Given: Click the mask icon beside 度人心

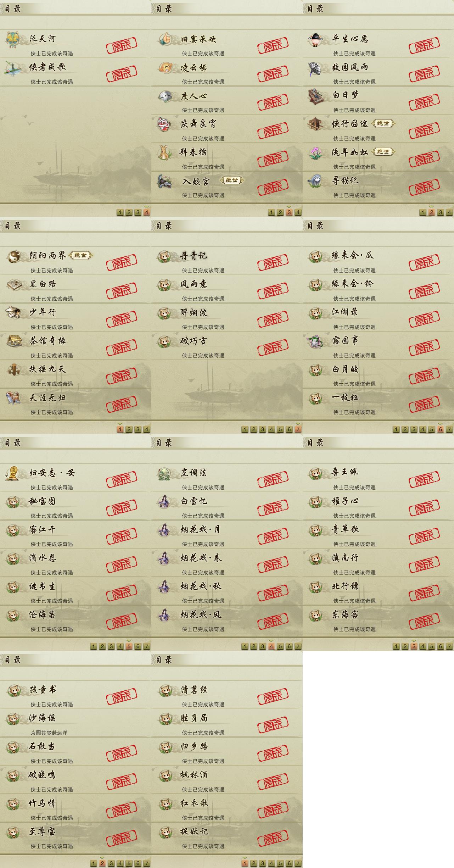Looking at the screenshot, I should [165, 96].
